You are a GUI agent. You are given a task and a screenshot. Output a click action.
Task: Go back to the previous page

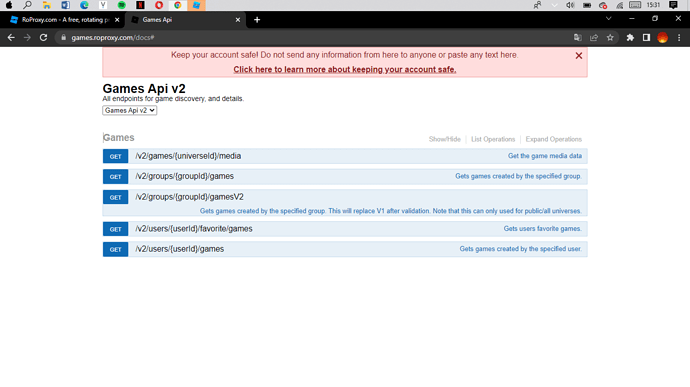pyautogui.click(x=11, y=37)
